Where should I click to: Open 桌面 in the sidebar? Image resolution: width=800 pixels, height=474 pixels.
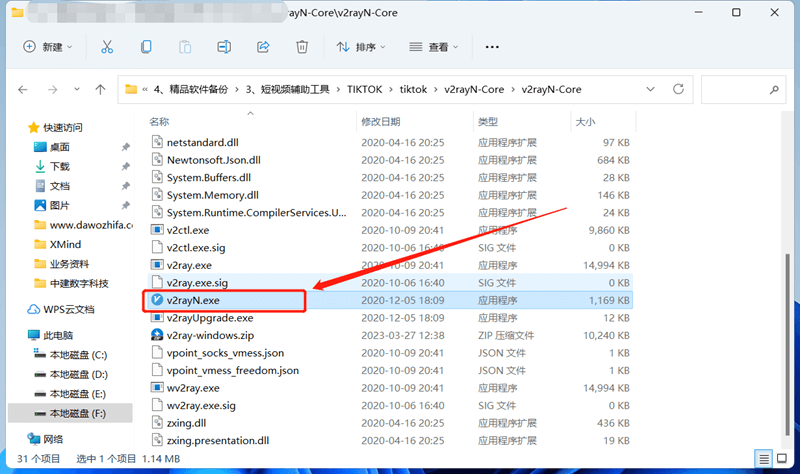point(59,147)
